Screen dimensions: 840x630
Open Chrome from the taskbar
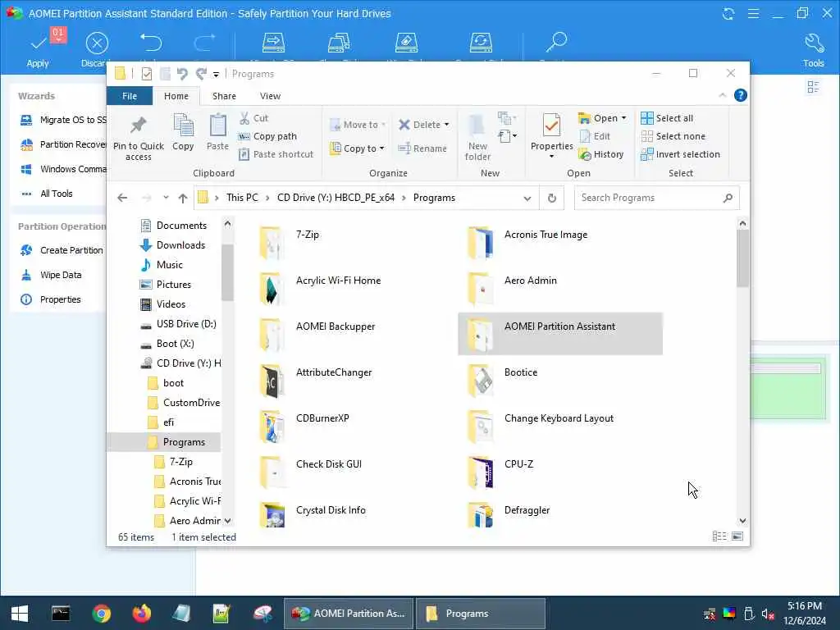click(101, 614)
